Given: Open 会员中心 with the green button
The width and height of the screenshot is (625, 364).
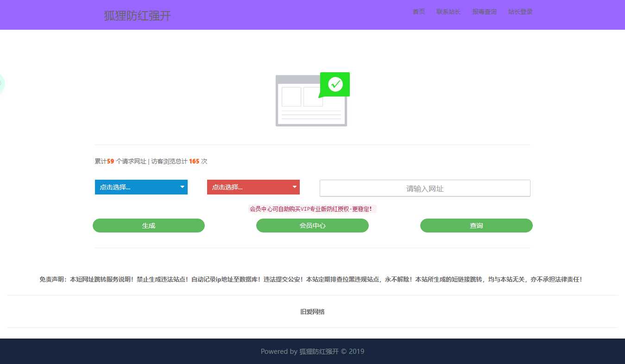Looking at the screenshot, I should tap(312, 226).
